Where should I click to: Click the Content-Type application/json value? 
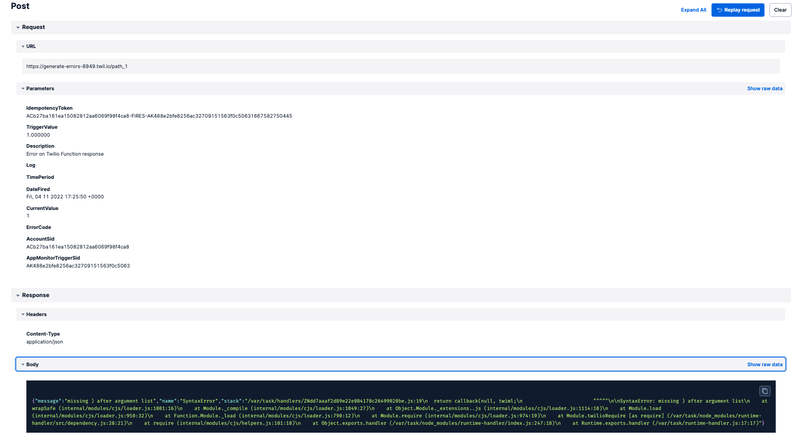(x=44, y=342)
